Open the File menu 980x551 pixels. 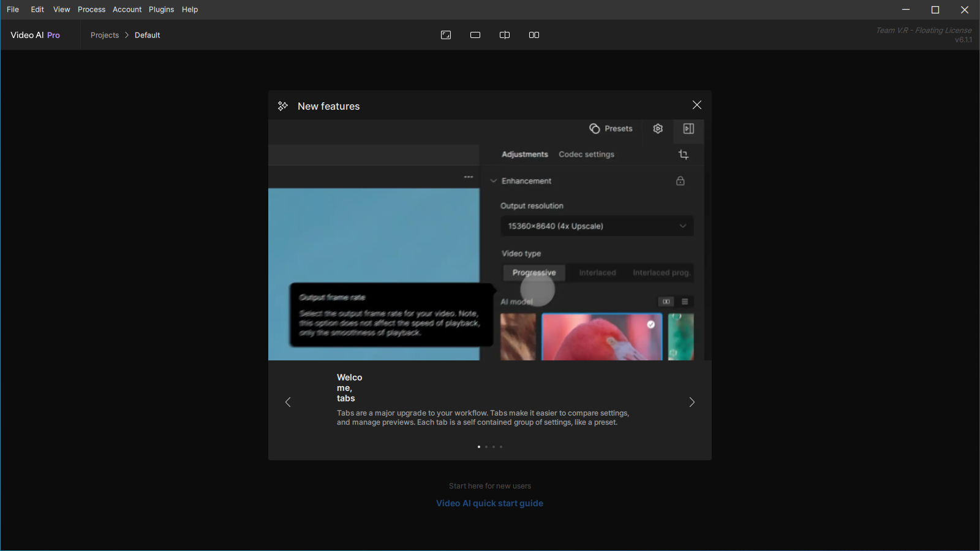click(x=13, y=9)
